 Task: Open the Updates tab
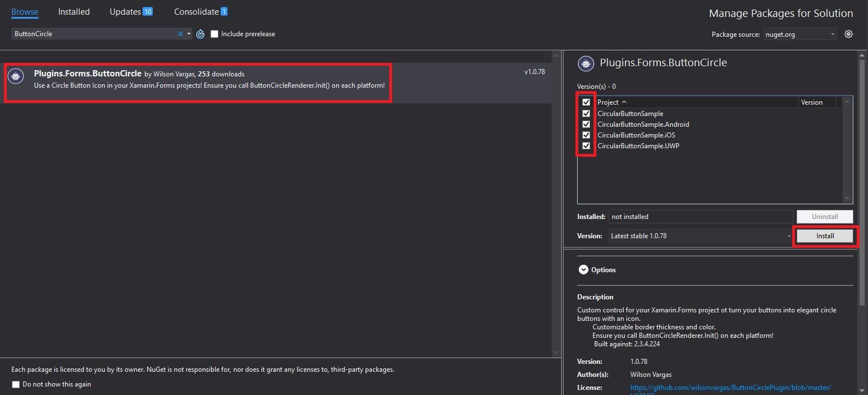pos(131,11)
